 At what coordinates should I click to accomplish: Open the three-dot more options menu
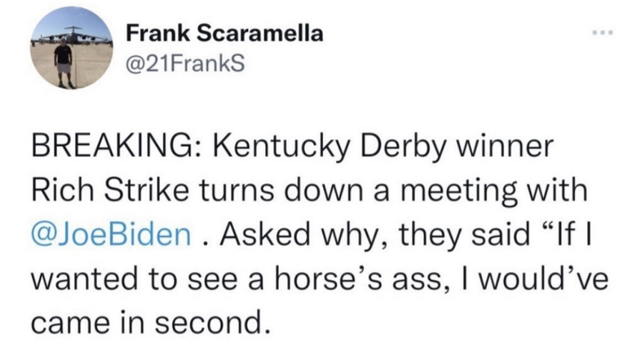tap(603, 32)
